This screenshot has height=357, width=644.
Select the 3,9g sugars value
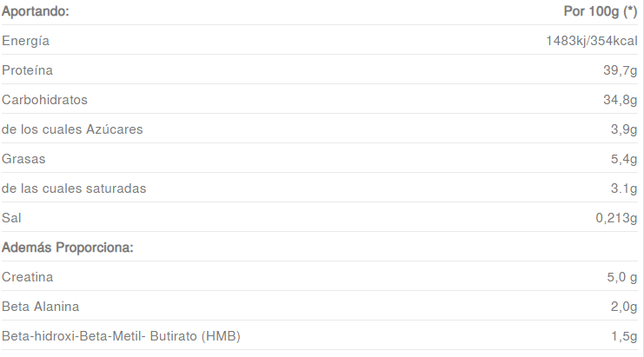[x=624, y=129]
